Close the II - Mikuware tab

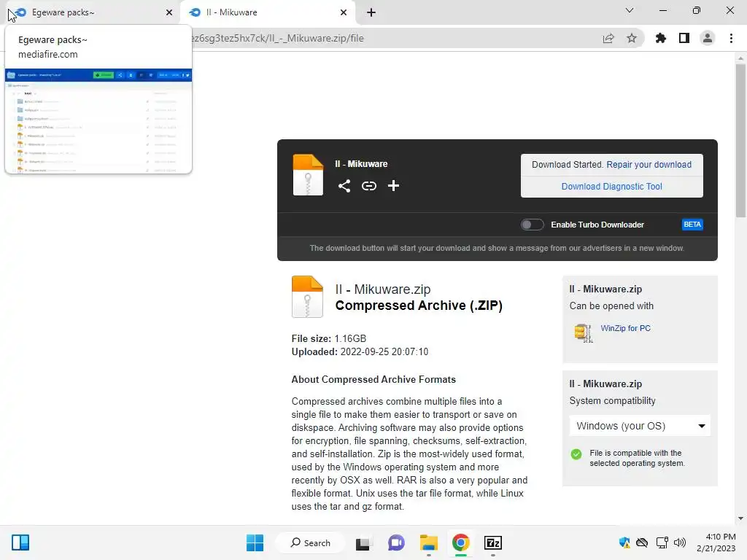[344, 12]
